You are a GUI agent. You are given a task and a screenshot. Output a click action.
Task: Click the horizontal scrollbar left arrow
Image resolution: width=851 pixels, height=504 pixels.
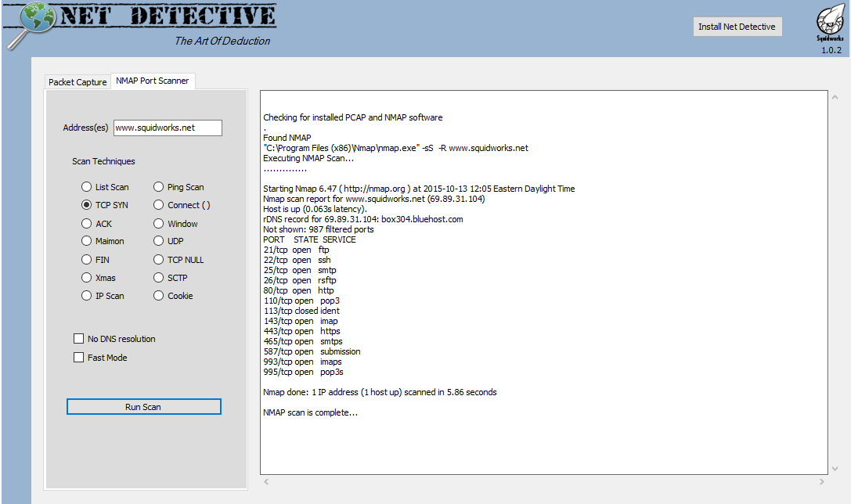click(x=266, y=481)
